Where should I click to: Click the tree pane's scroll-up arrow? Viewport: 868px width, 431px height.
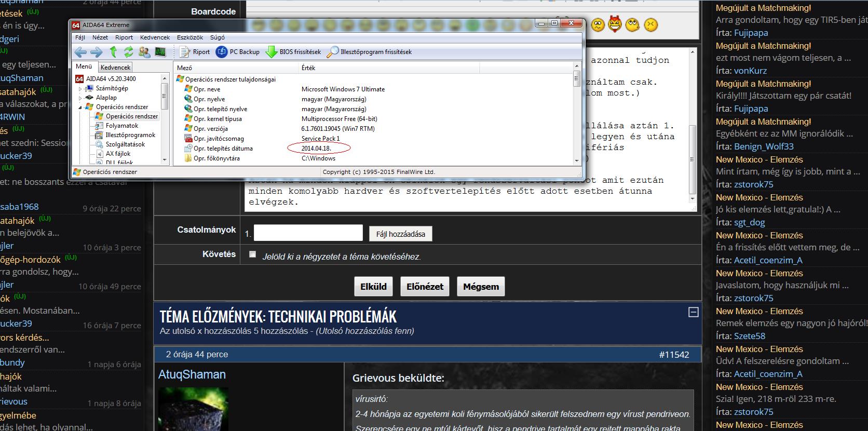[165, 78]
